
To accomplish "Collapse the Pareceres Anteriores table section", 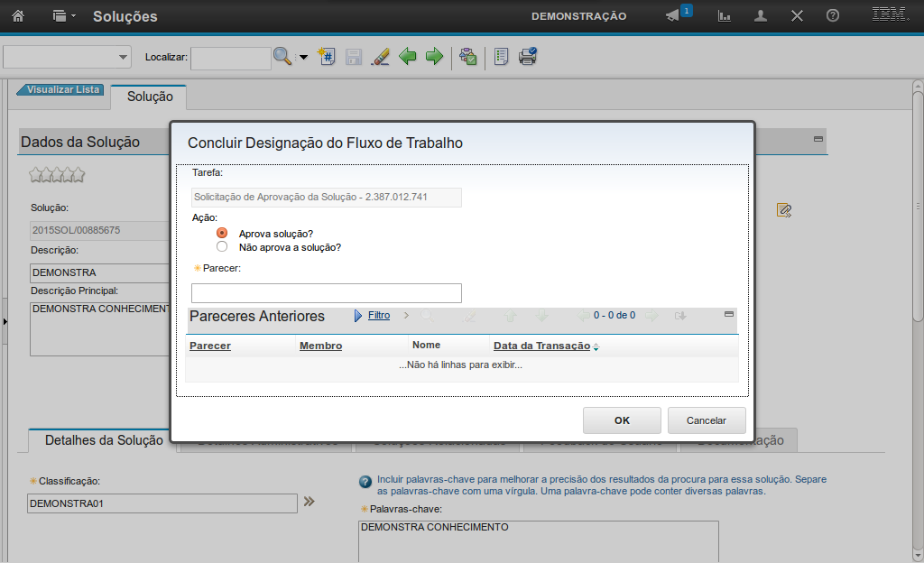I will pos(729,315).
